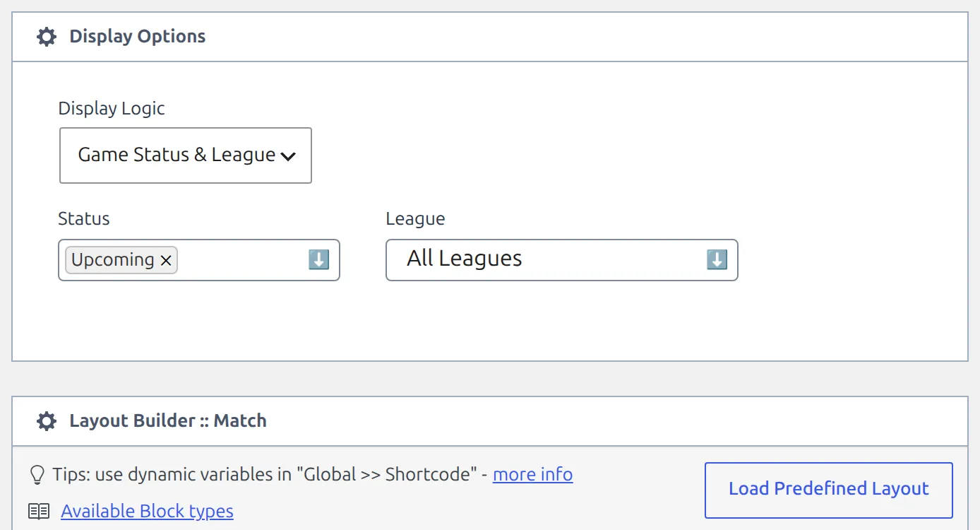Click the down arrow icon in League field

(x=717, y=260)
